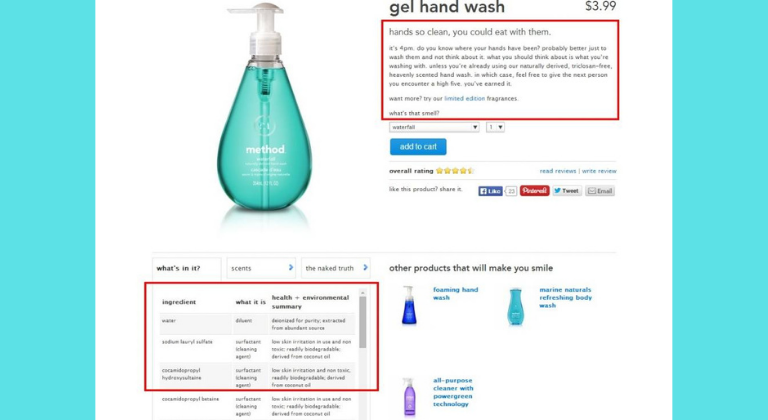Expand the scents tab arrow
The width and height of the screenshot is (768, 420).
click(x=290, y=268)
